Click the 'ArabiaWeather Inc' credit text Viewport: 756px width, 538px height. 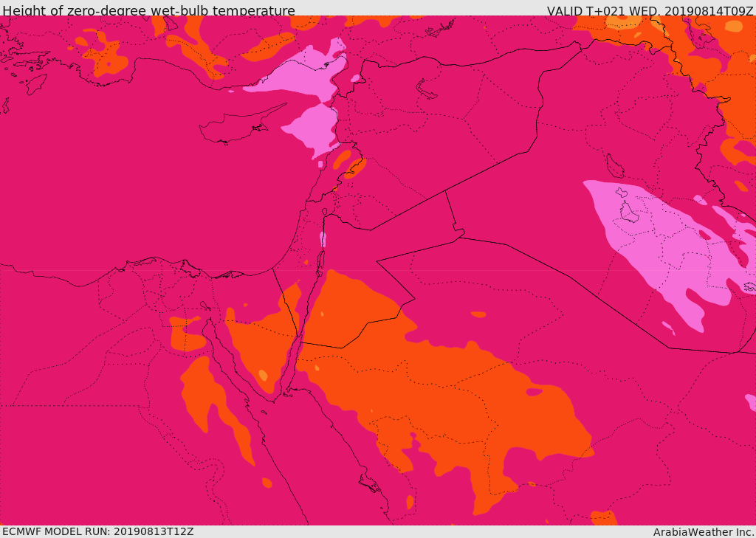pyautogui.click(x=704, y=532)
